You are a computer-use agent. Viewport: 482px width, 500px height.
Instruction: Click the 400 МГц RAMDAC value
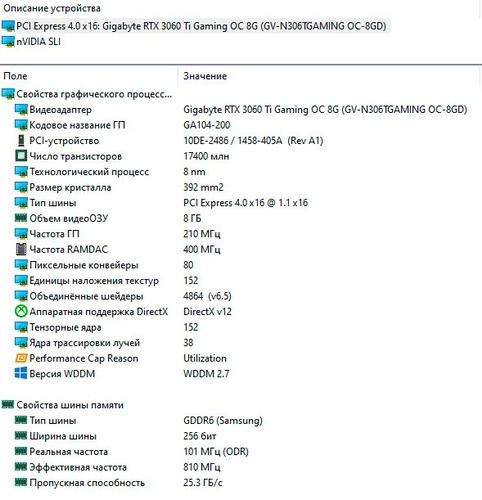coord(202,249)
